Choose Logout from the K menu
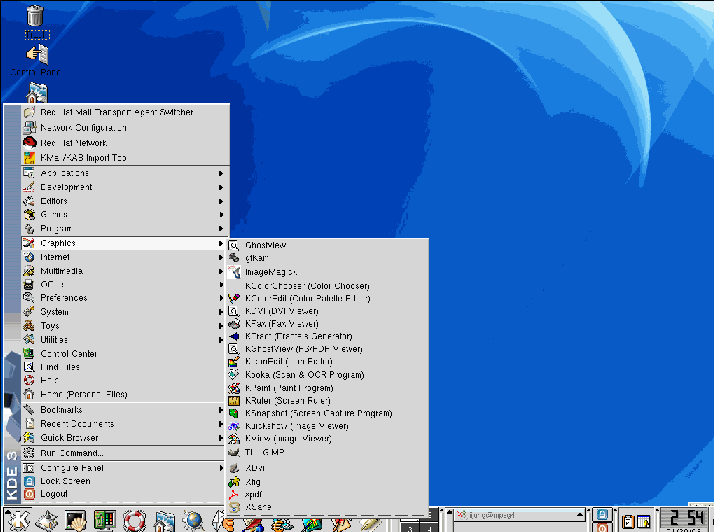The height and width of the screenshot is (532, 714). [x=123, y=494]
